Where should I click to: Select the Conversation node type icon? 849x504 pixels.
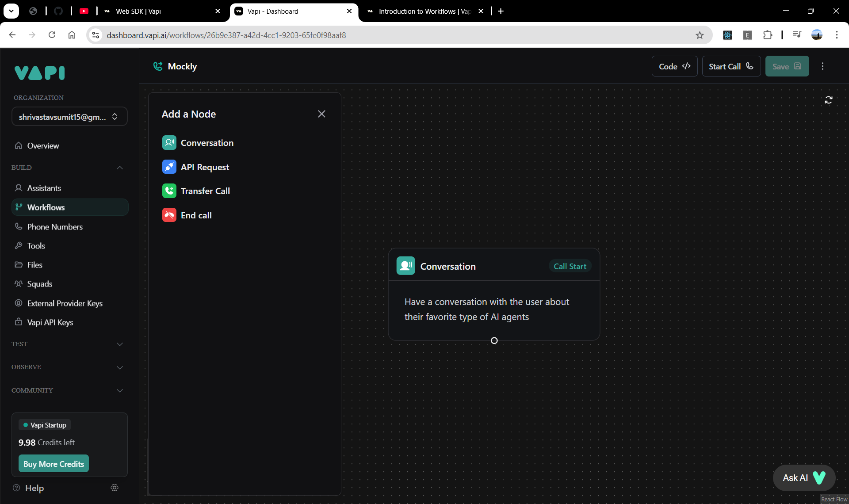point(169,143)
